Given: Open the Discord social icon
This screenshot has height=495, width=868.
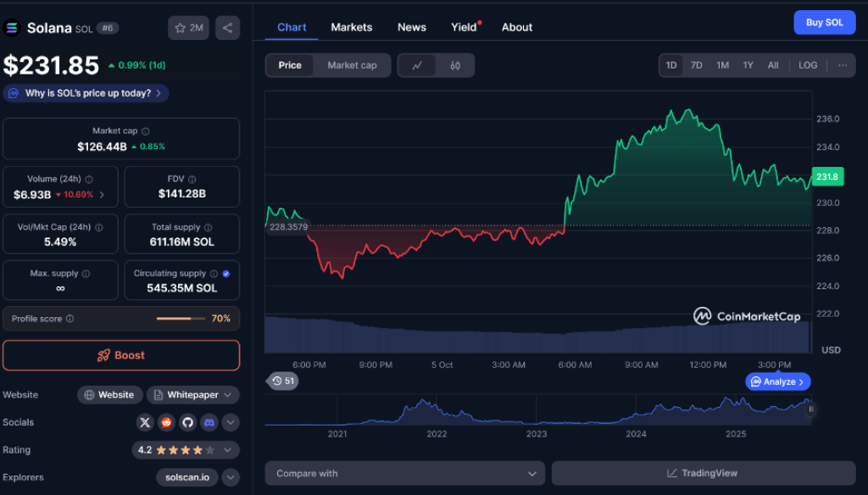Looking at the screenshot, I should pos(209,422).
